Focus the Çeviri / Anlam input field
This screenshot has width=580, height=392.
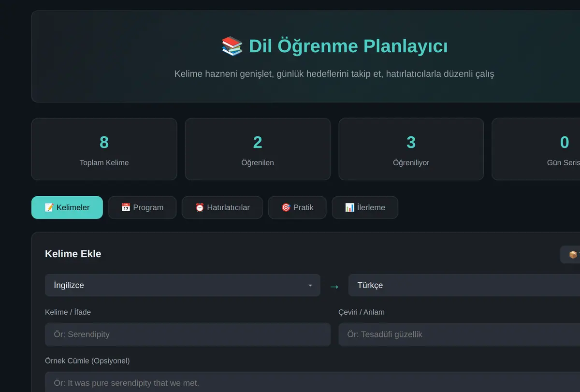[459, 334]
